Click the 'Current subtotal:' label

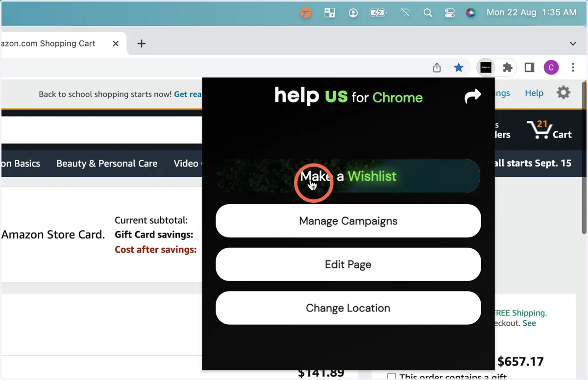pos(151,220)
